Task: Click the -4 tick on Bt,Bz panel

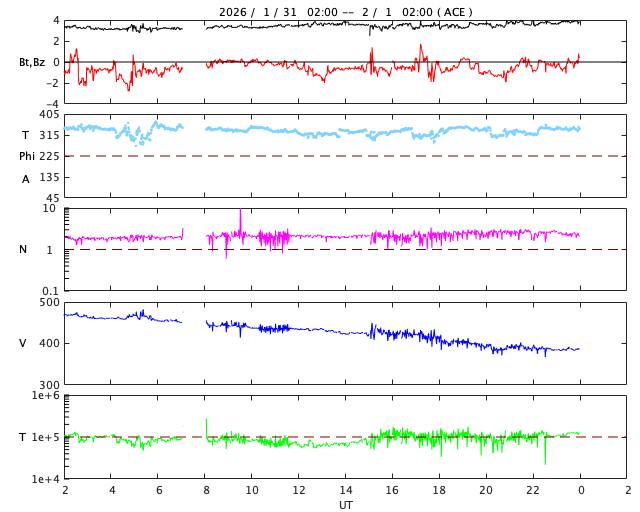Action: pyautogui.click(x=52, y=103)
